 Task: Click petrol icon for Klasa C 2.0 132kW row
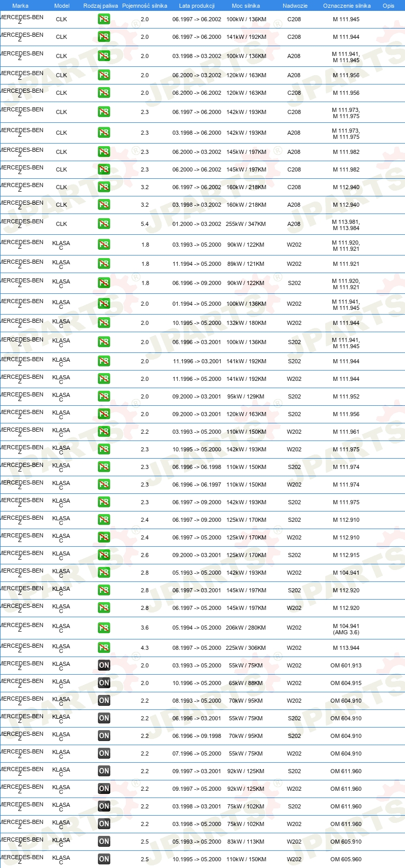(104, 323)
